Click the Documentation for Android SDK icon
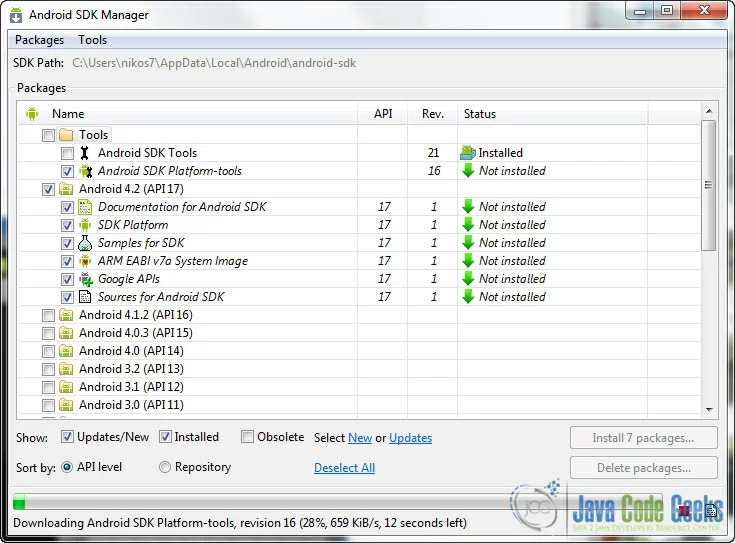Image resolution: width=735 pixels, height=543 pixels. click(85, 207)
